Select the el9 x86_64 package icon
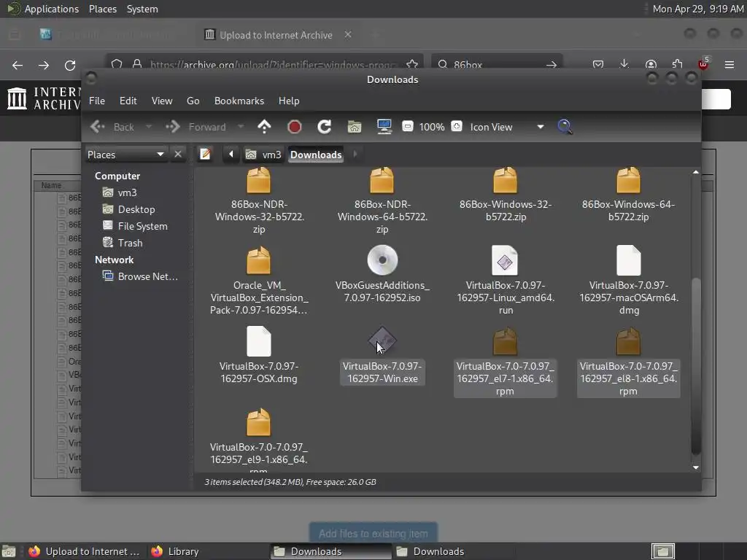The width and height of the screenshot is (747, 560). [x=259, y=422]
